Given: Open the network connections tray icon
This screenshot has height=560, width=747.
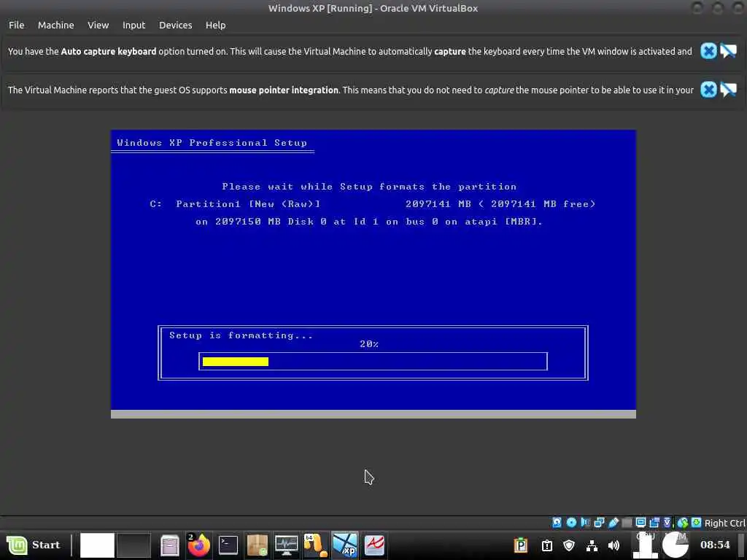Looking at the screenshot, I should click(x=592, y=545).
